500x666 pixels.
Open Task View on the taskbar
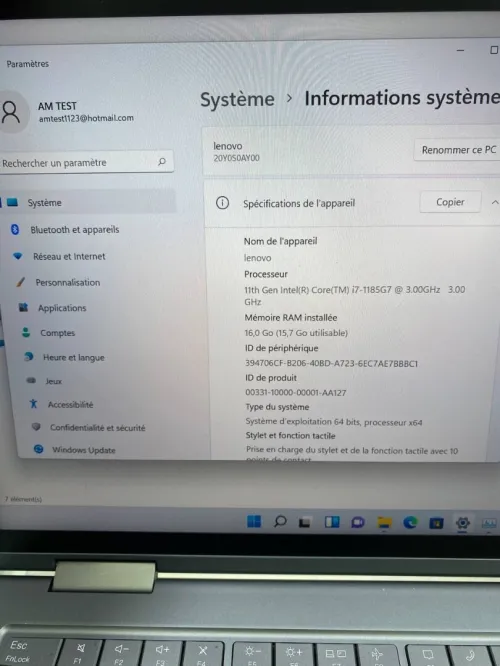coord(305,522)
